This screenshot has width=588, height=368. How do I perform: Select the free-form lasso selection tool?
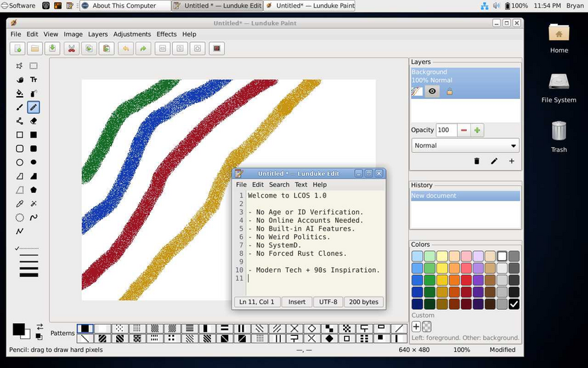click(x=20, y=66)
